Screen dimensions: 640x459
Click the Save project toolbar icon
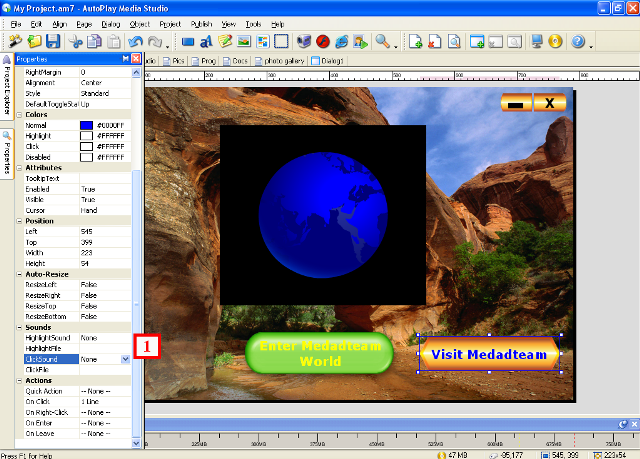pos(53,42)
